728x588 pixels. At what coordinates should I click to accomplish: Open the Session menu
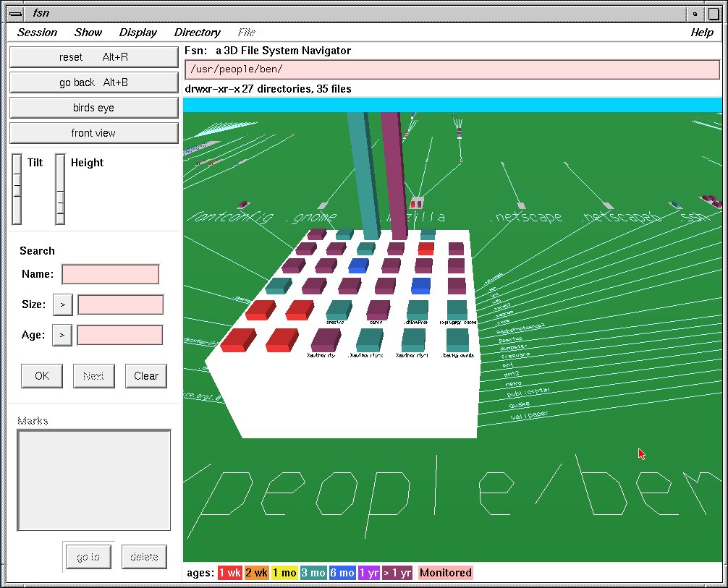point(37,33)
